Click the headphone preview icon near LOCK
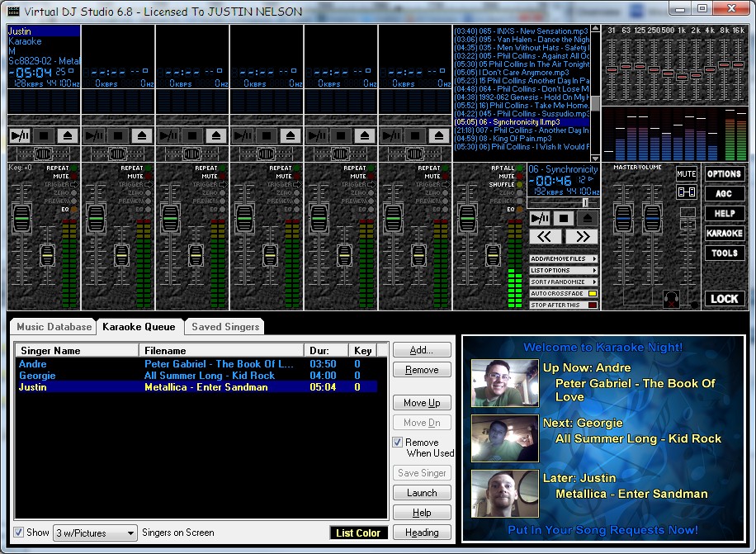Image resolution: width=756 pixels, height=554 pixels. point(671,298)
